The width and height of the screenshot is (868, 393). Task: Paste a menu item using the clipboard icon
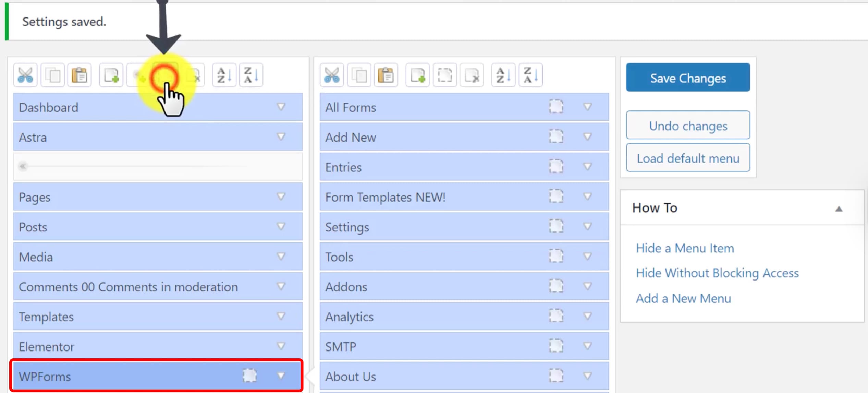pyautogui.click(x=79, y=75)
